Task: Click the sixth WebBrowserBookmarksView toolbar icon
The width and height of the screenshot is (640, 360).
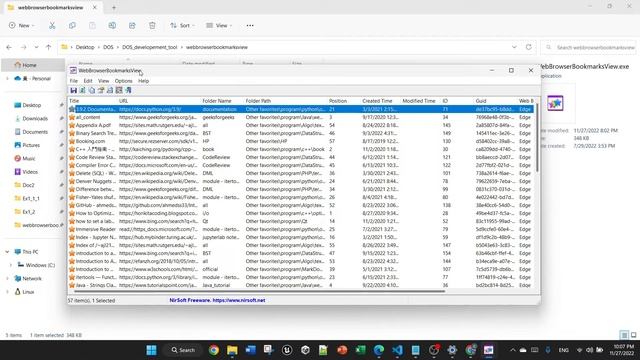Action: [x=119, y=90]
